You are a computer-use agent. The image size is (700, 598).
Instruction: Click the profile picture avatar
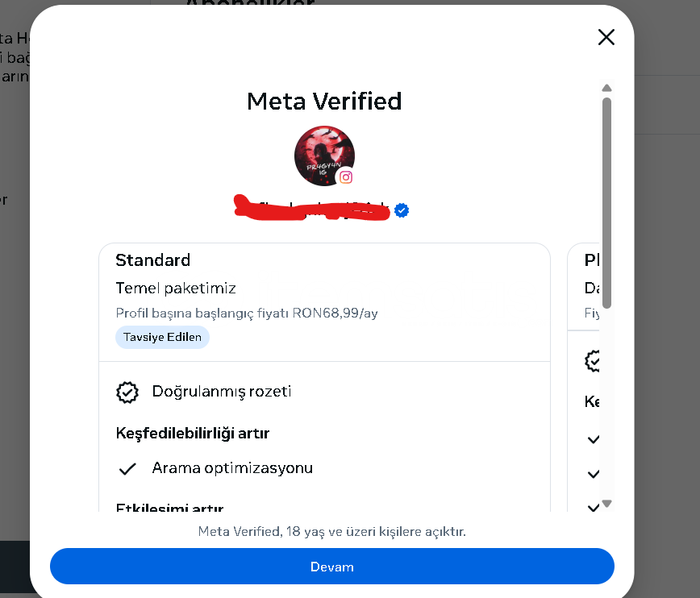323,155
